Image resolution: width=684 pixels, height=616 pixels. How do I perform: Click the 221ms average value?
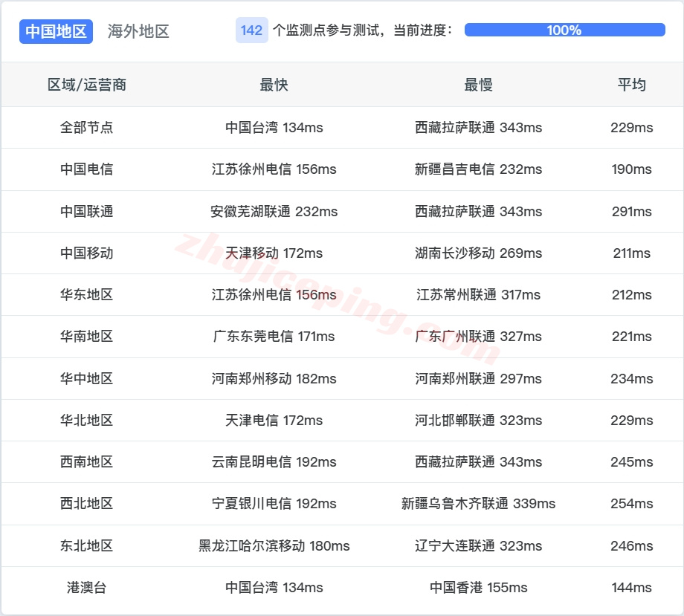pyautogui.click(x=632, y=336)
